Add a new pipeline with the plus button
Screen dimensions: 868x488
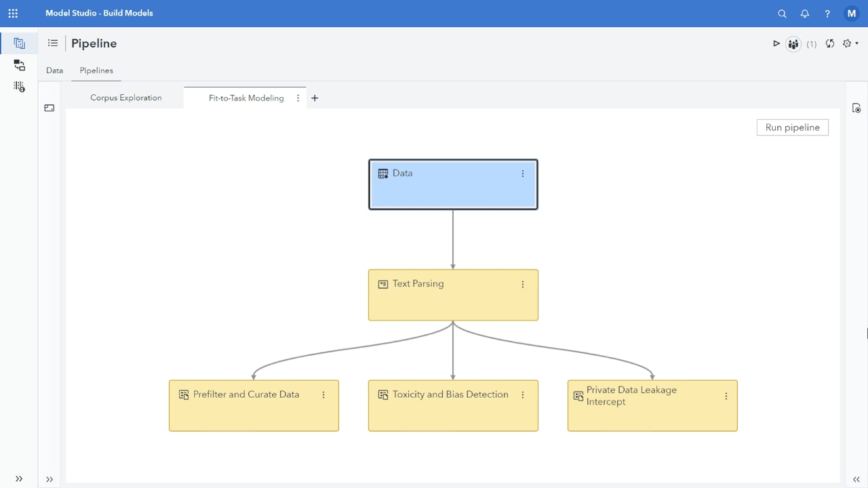pos(315,98)
